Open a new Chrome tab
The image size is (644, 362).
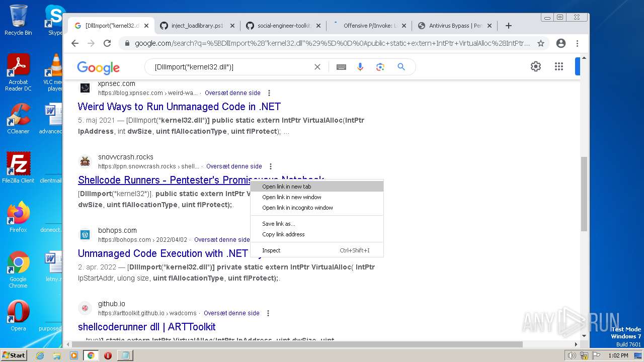click(509, 26)
